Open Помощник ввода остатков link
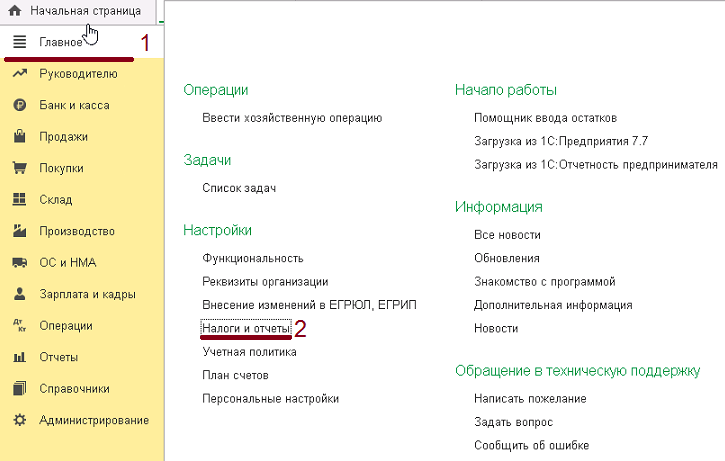This screenshot has width=725, height=461. coord(546,118)
